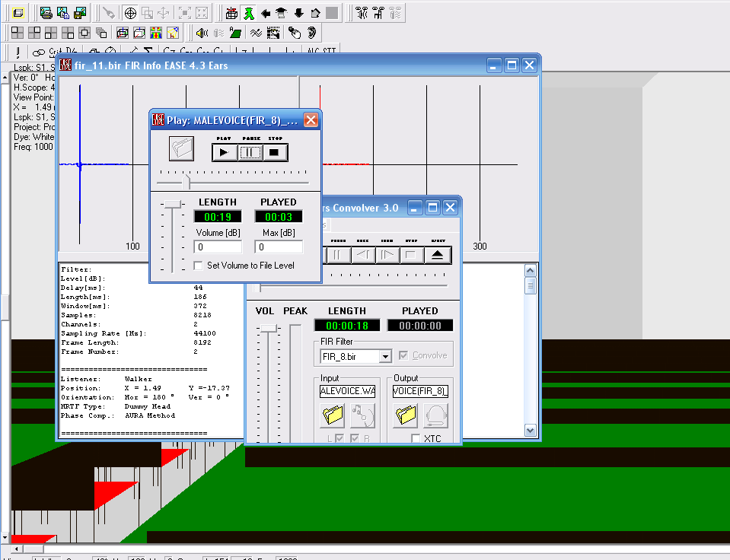Click Stop button in Ears Convolver
Image resolution: width=730 pixels, height=560 pixels.
click(411, 255)
